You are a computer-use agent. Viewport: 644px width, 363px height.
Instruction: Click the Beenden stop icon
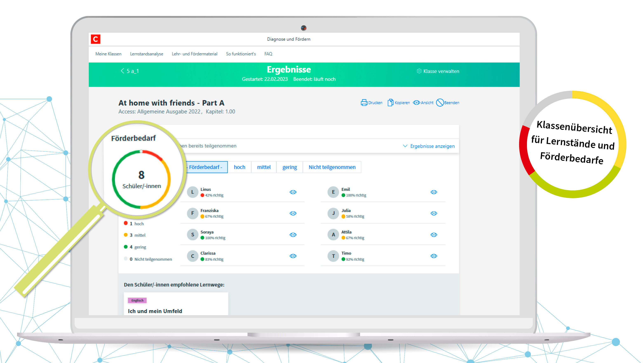pos(440,103)
